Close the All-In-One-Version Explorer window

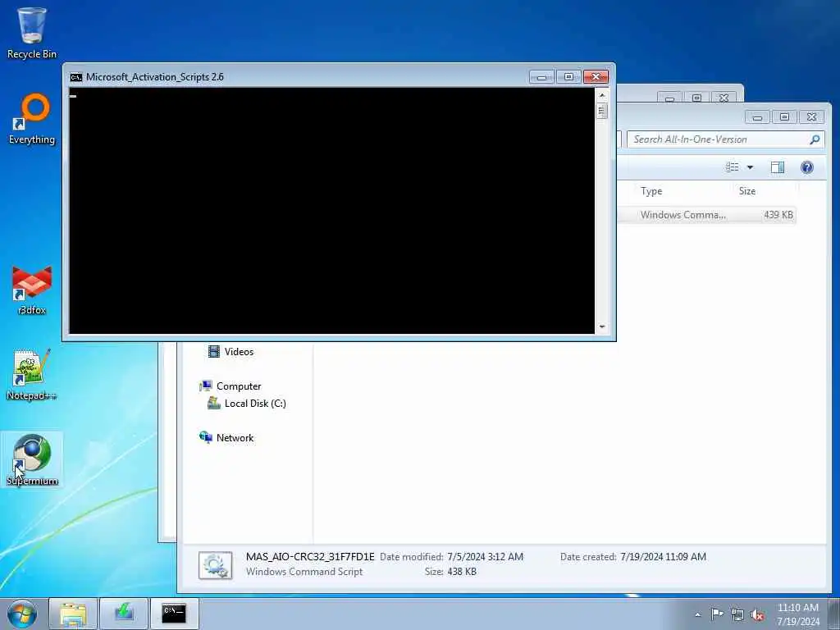pos(811,116)
